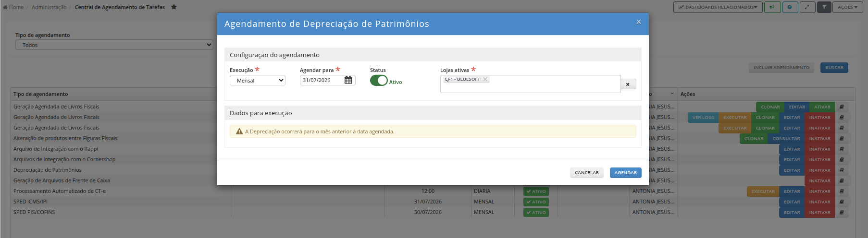868x238 pixels.
Task: Click the CANCELAR button
Action: (x=587, y=173)
